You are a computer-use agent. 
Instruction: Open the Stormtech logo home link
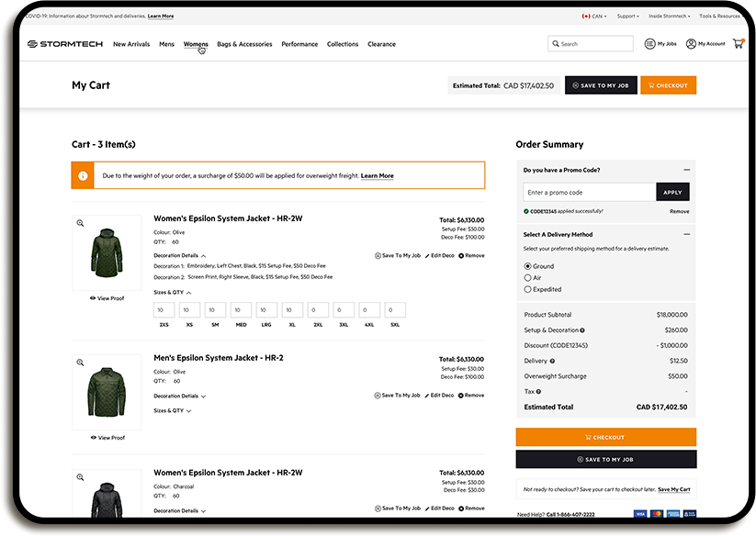click(65, 44)
